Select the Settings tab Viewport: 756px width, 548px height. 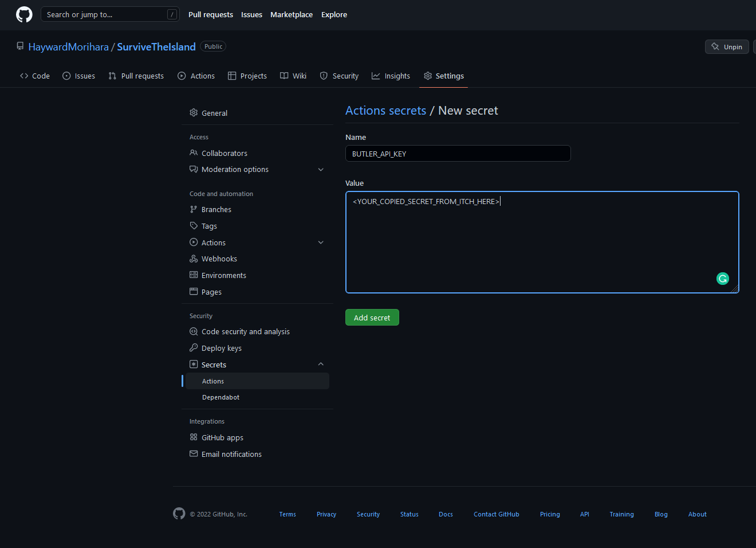[444, 76]
